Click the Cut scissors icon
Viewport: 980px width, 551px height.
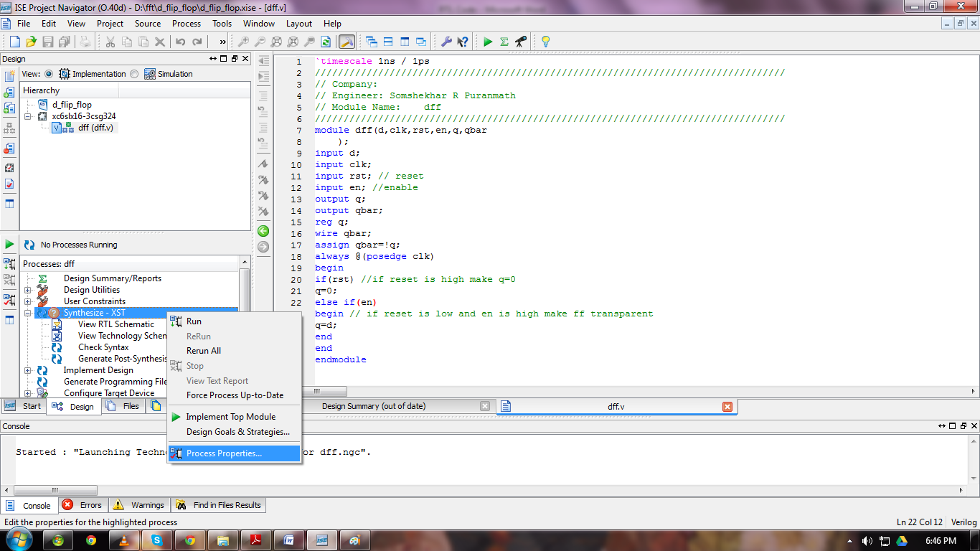coord(110,42)
